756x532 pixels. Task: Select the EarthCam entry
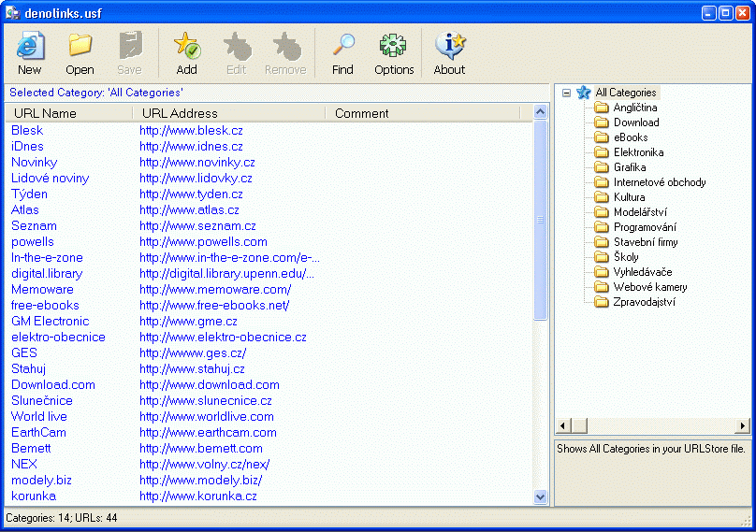tap(38, 433)
